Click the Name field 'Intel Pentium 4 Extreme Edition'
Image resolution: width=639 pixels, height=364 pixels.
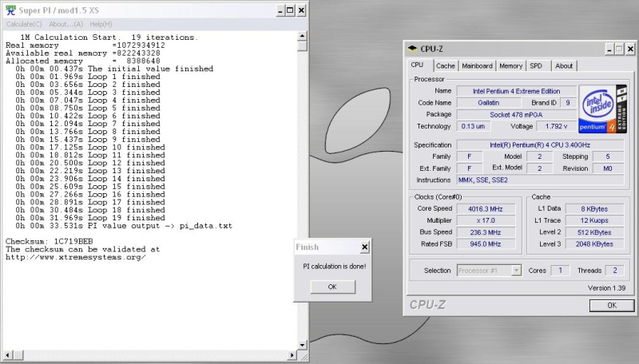coord(516,91)
